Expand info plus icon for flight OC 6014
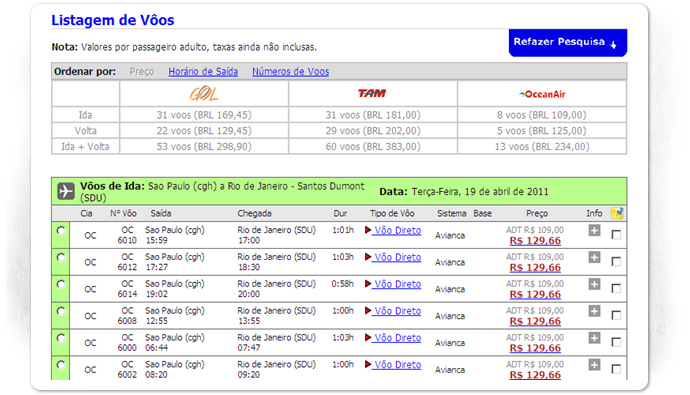 point(594,284)
